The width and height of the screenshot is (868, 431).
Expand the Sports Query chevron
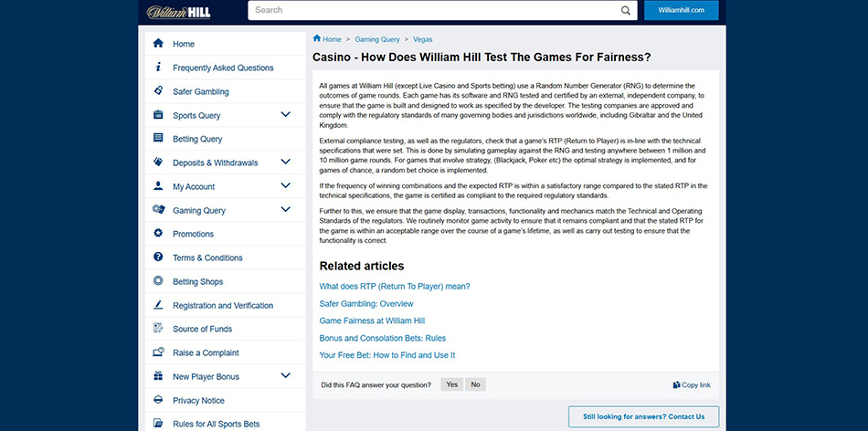point(286,114)
